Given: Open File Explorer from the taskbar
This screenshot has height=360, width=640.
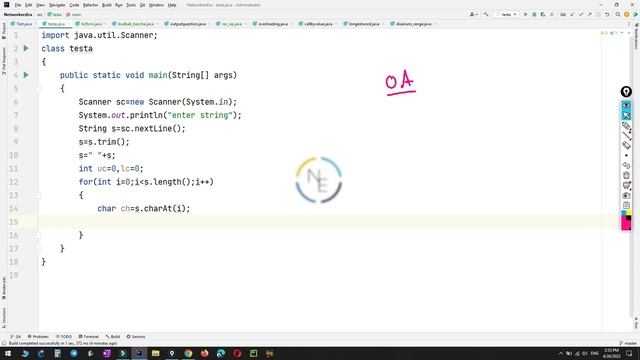Looking at the screenshot, I should click(156, 353).
